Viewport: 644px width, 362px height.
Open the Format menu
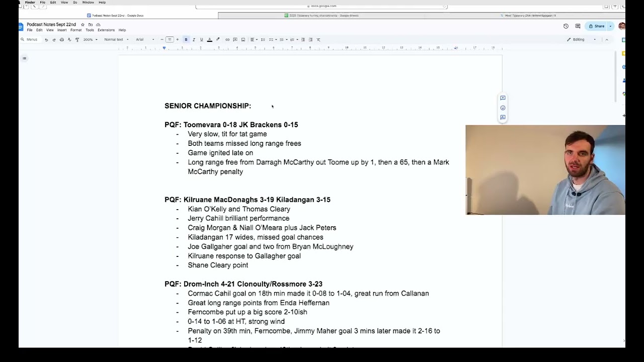coord(76,30)
